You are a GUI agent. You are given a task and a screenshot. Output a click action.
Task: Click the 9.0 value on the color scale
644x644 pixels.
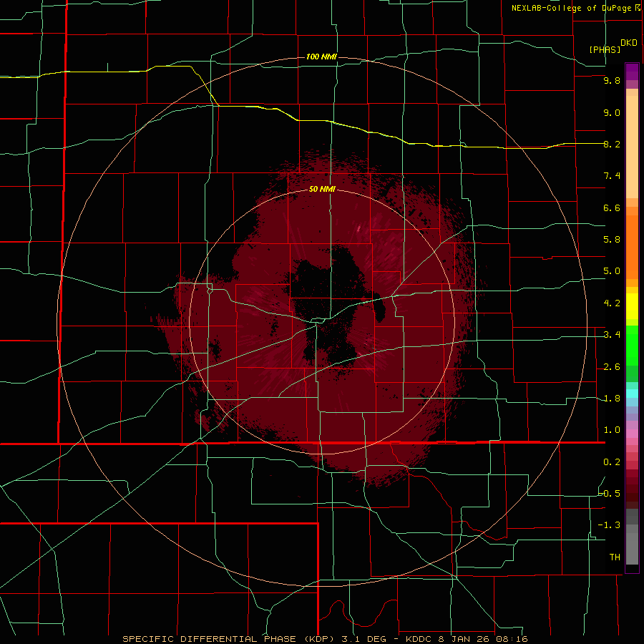tap(612, 112)
